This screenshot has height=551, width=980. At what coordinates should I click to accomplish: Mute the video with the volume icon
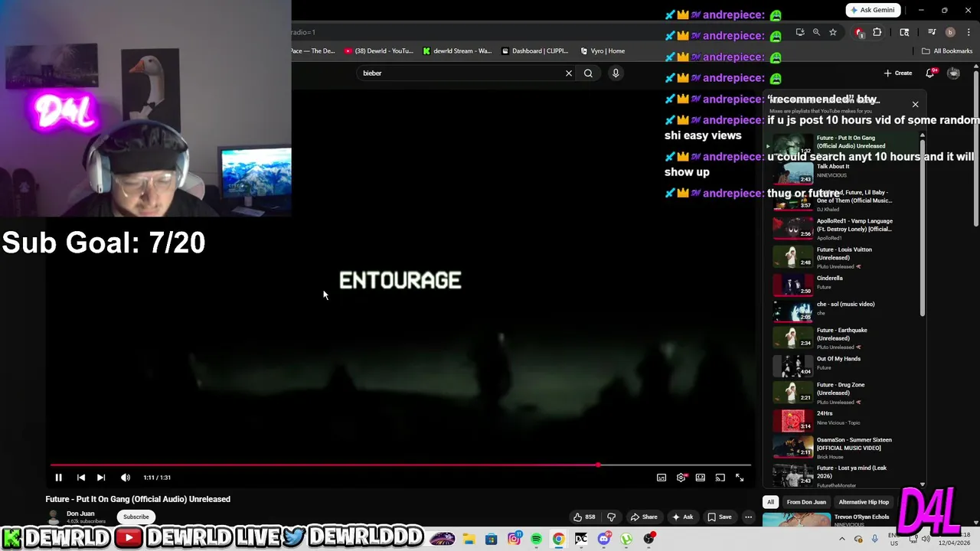(x=126, y=478)
